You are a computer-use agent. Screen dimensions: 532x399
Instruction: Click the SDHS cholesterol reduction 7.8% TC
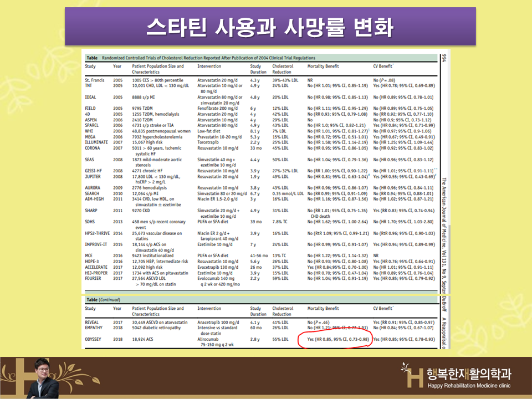click(279, 222)
